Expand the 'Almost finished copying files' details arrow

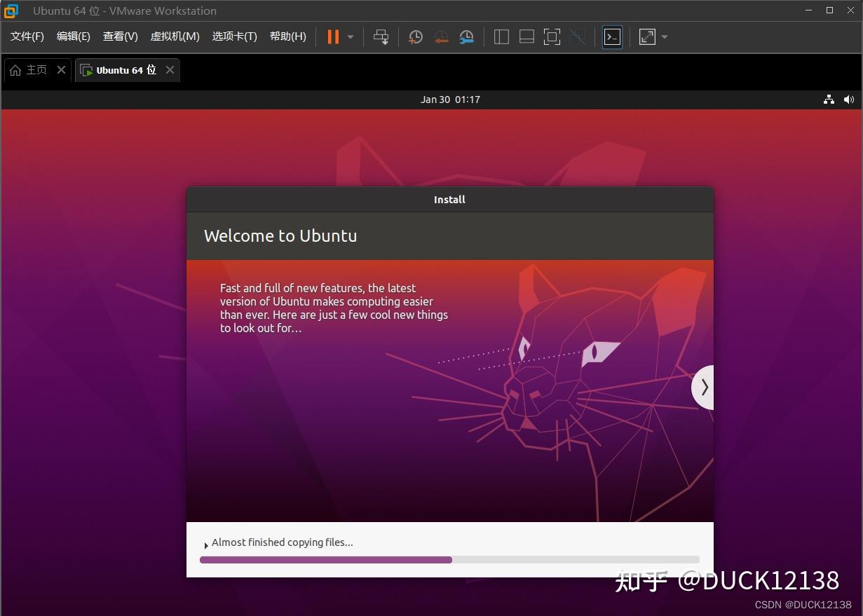point(205,545)
